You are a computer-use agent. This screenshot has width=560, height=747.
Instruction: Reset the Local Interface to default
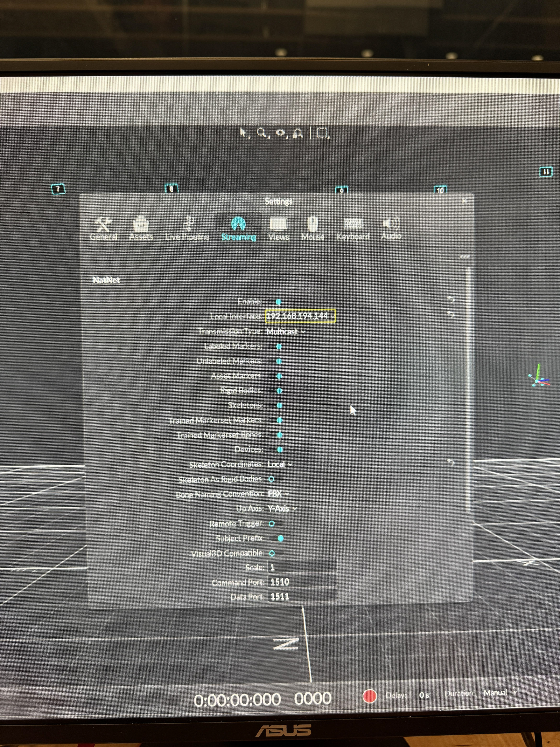(x=451, y=314)
